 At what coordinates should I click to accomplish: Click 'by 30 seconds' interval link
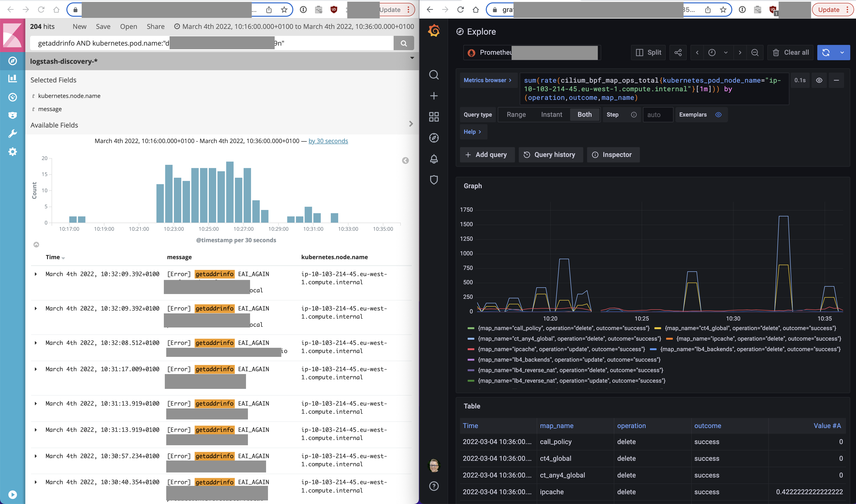point(328,141)
